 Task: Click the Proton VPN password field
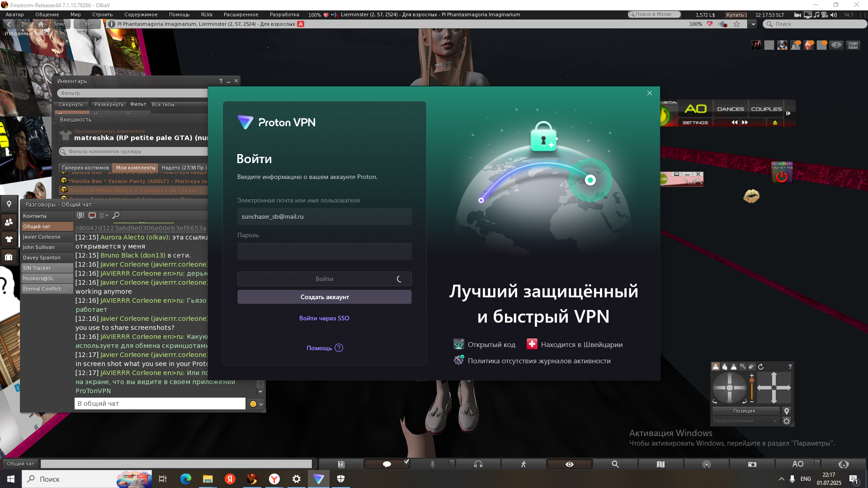(324, 251)
